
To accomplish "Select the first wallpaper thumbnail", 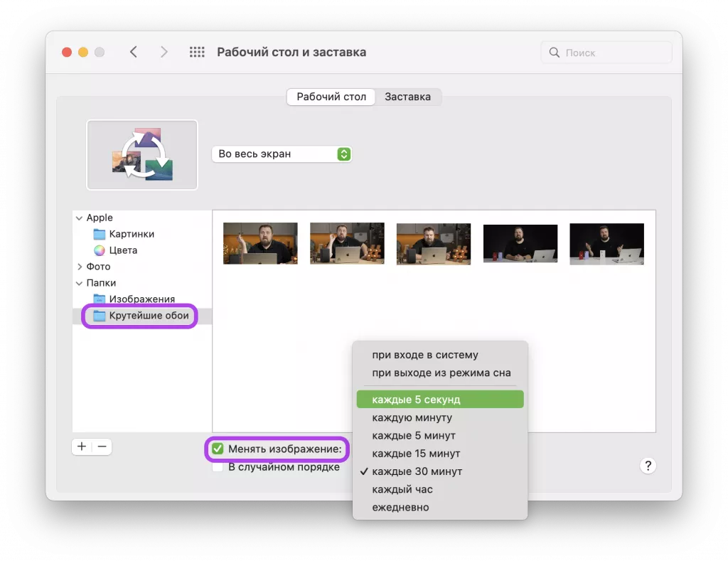I will click(x=260, y=243).
